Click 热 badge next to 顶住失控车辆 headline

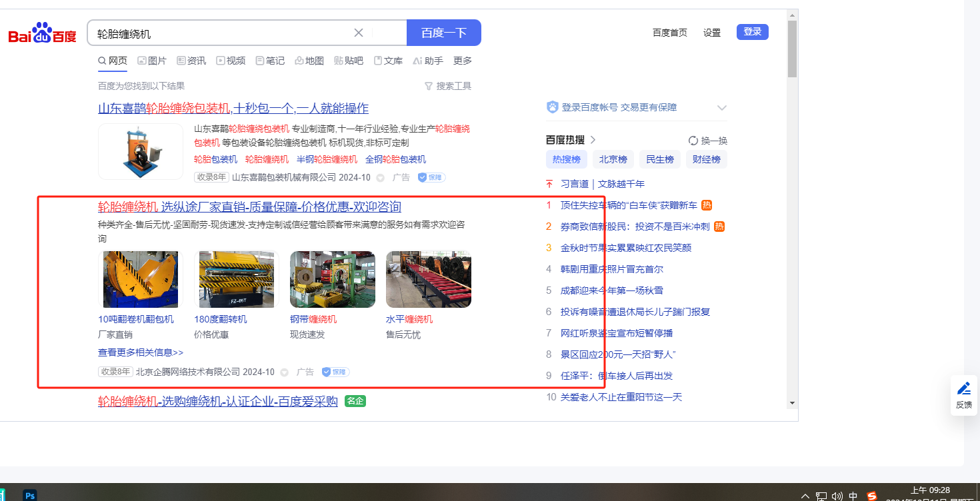click(x=707, y=205)
